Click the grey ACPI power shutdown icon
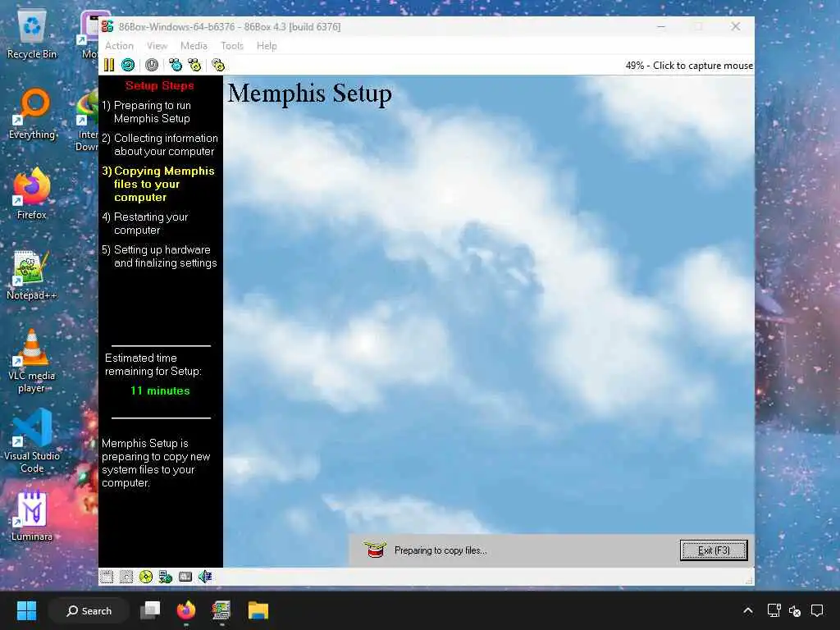Image resolution: width=840 pixels, height=630 pixels. tap(152, 65)
